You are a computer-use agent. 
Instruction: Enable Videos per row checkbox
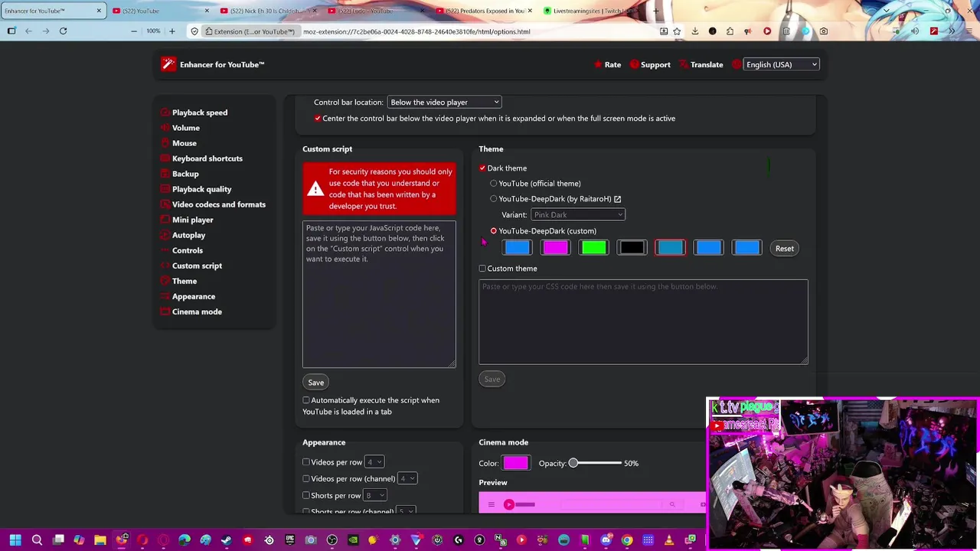pos(306,462)
